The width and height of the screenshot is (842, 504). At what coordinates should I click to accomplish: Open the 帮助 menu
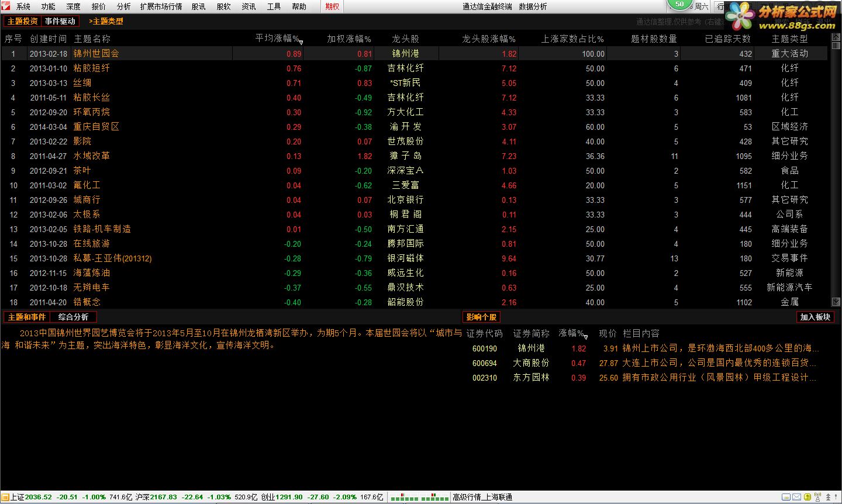tap(299, 6)
